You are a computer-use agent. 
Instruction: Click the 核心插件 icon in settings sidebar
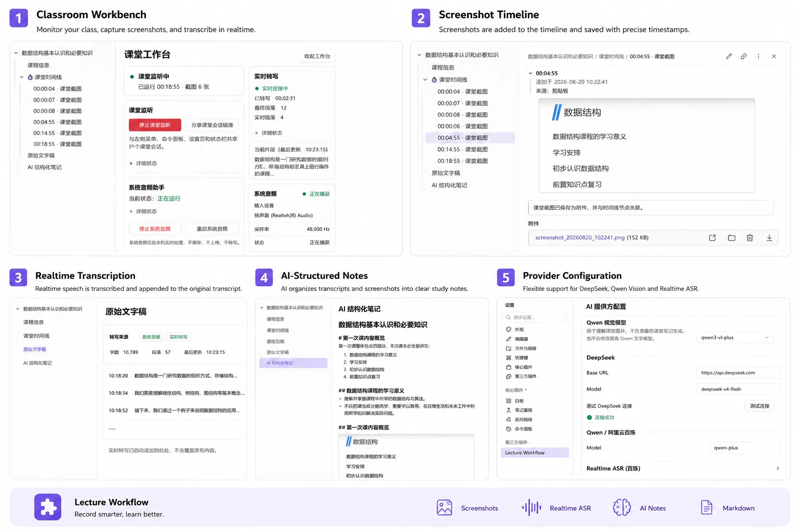pyautogui.click(x=509, y=367)
